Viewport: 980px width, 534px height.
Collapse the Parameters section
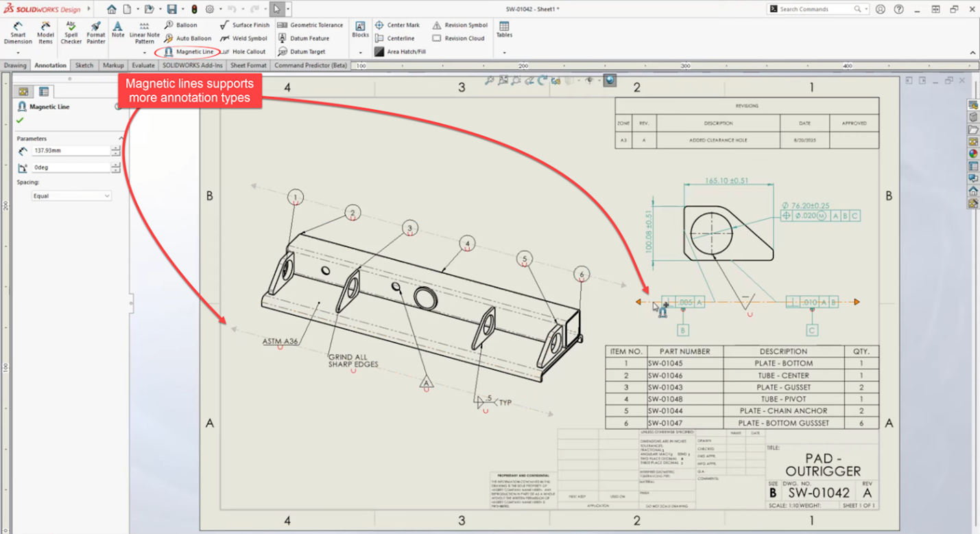pos(121,139)
